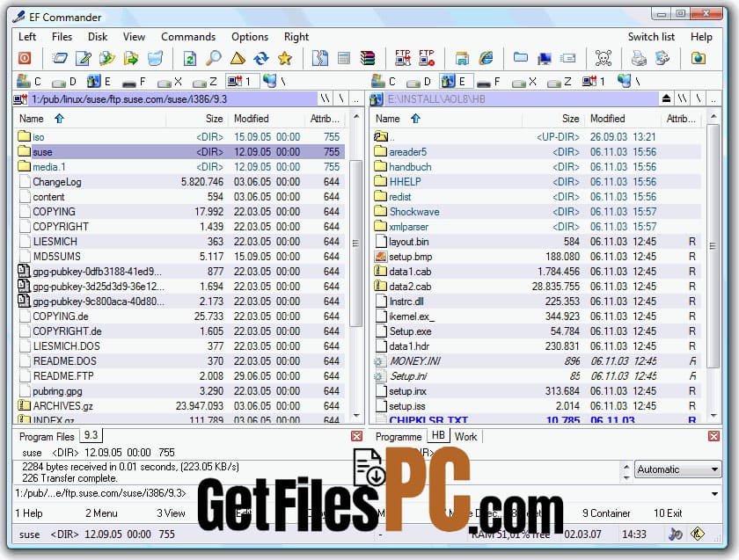Viewport: 739px width, 560px height.
Task: Open the Commands menu
Action: (188, 37)
